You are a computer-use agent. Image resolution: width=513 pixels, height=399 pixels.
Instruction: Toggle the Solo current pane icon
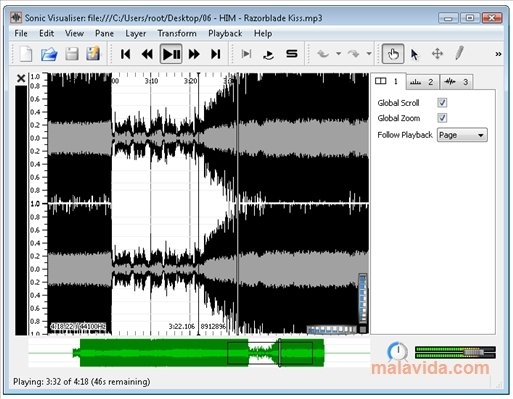291,54
